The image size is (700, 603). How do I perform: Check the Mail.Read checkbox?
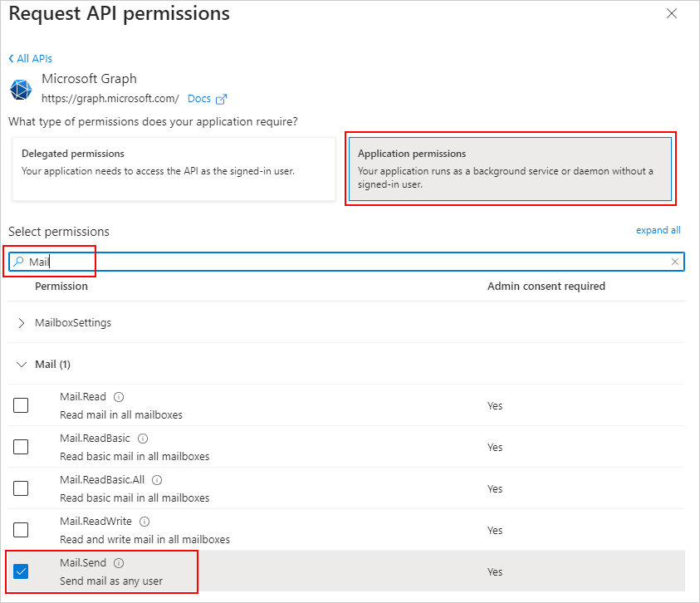tap(20, 404)
